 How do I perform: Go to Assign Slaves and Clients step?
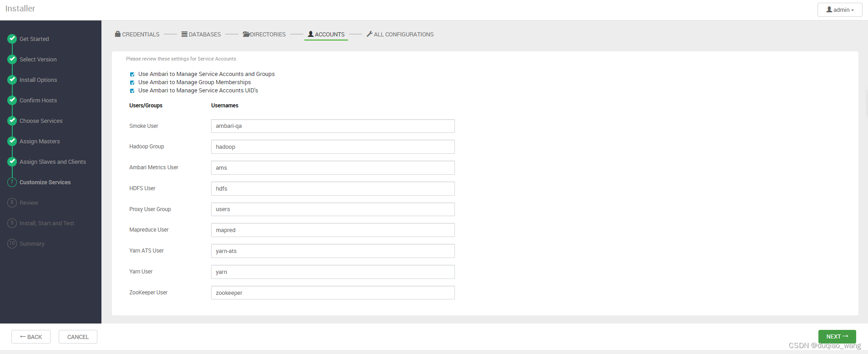click(53, 162)
